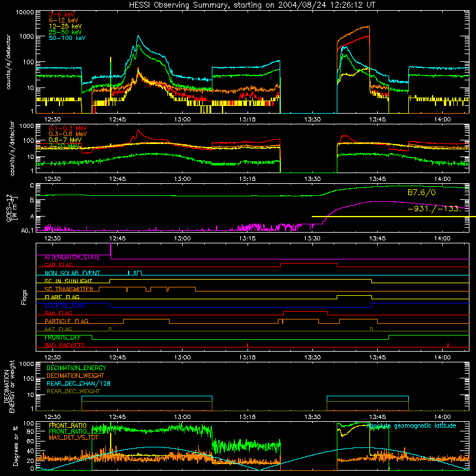The width and height of the screenshot is (476, 476).
Task: Click the vertical Flags axis title
Action: click(24, 297)
